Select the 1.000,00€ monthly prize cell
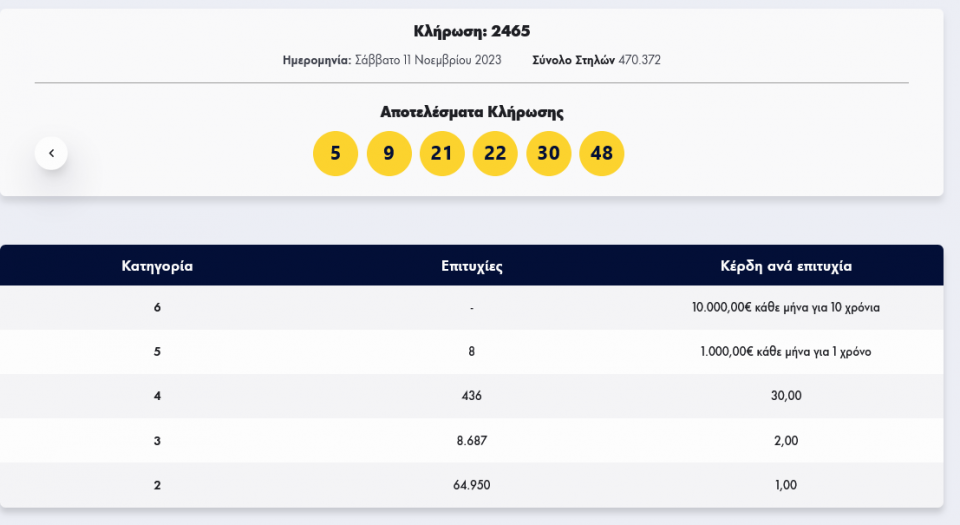960x525 pixels. pos(786,352)
